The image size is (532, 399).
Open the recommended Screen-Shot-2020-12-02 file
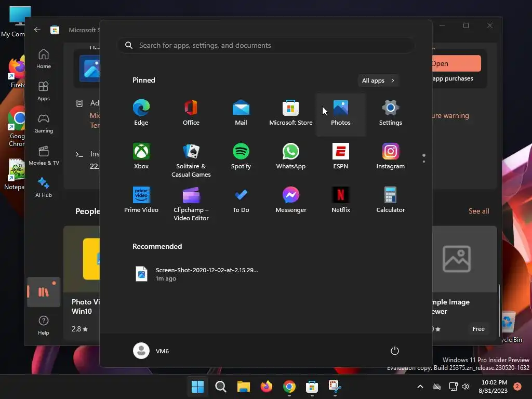[x=197, y=274]
